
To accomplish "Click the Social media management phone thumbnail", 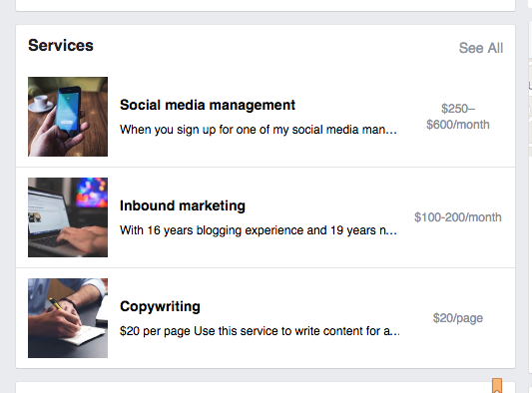I will [68, 117].
